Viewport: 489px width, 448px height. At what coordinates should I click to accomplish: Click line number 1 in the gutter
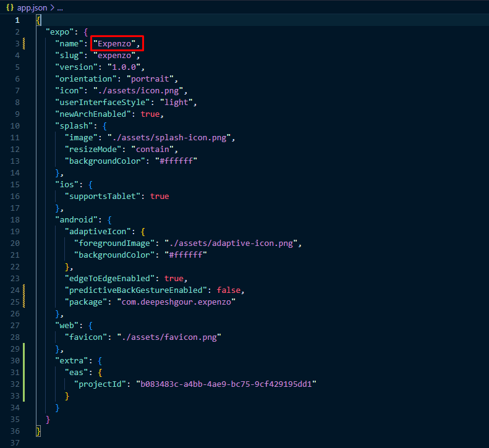(17, 20)
